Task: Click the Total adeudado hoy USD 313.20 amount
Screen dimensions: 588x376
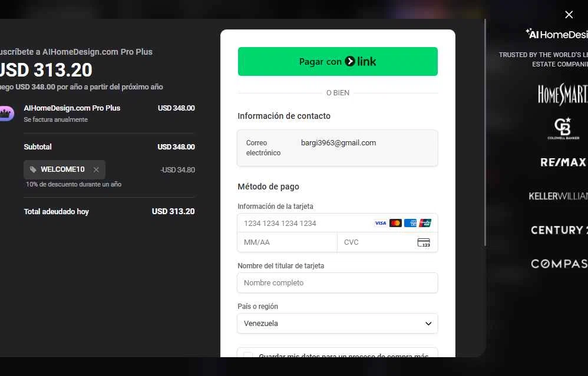Action: 173,211
